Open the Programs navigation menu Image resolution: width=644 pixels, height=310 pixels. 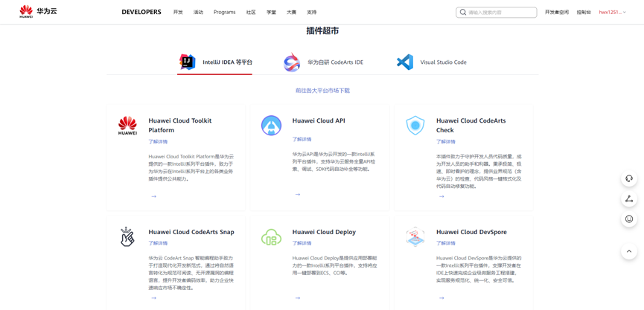[x=225, y=13]
